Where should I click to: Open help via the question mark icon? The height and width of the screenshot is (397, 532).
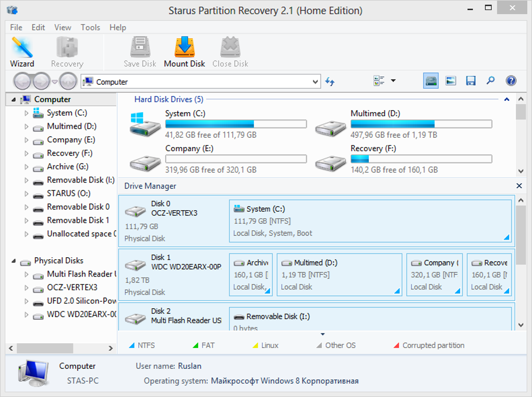(x=511, y=81)
